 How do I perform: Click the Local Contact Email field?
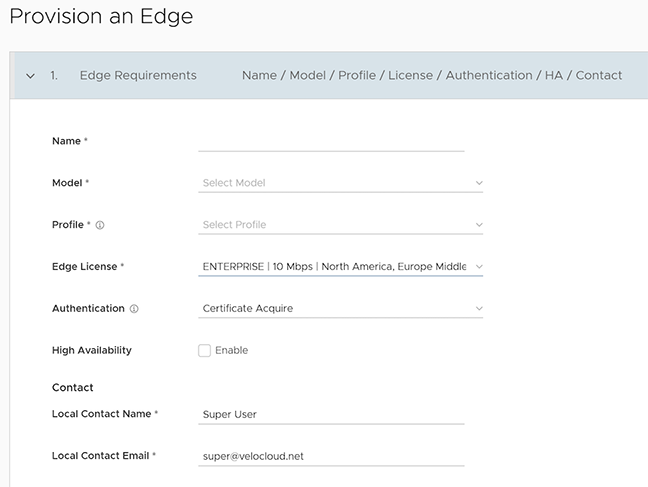tap(331, 456)
